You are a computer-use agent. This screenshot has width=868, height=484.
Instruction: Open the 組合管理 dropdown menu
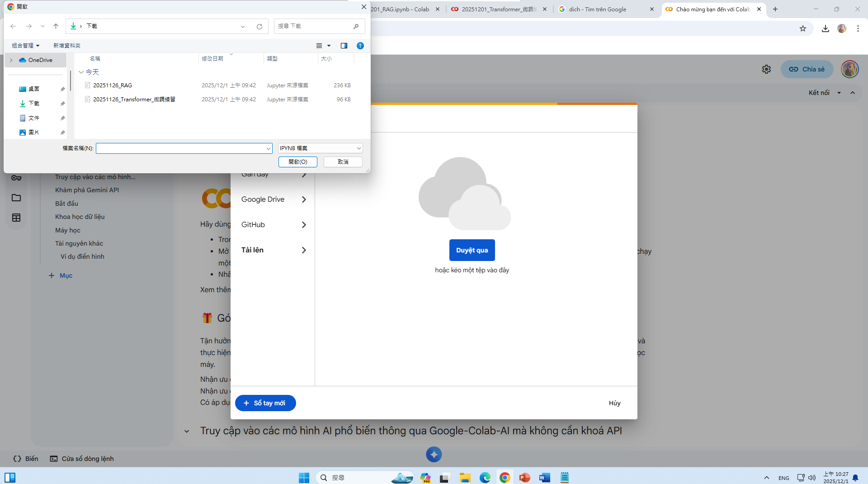[26, 46]
